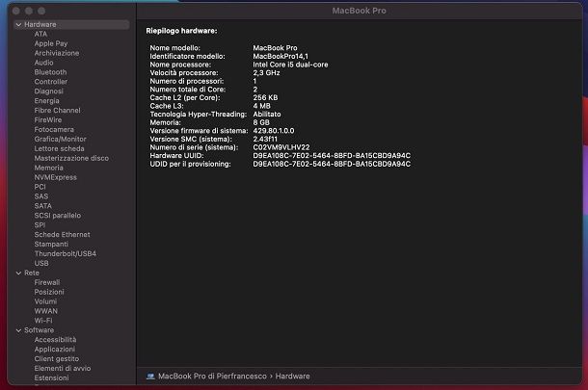
Task: Select Stampanti in the sidebar
Action: coord(51,245)
